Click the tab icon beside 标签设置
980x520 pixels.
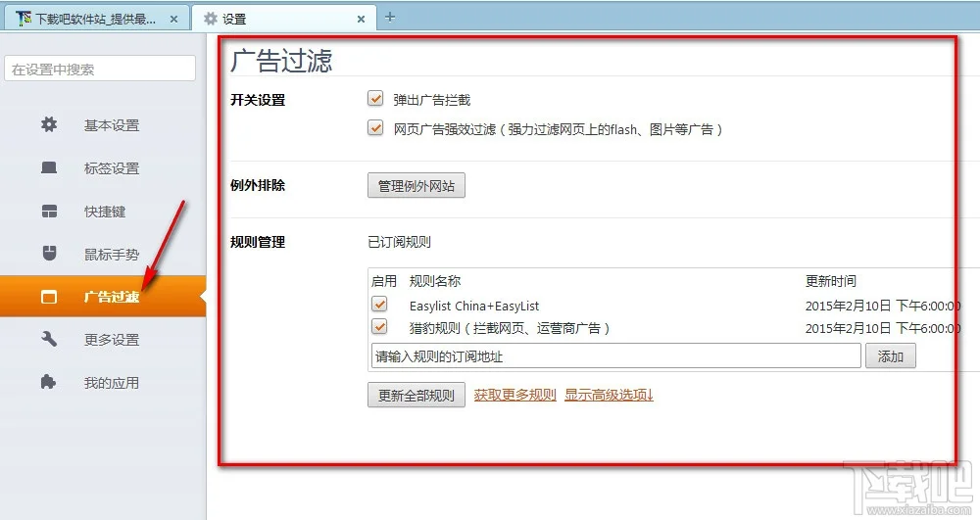tap(49, 168)
